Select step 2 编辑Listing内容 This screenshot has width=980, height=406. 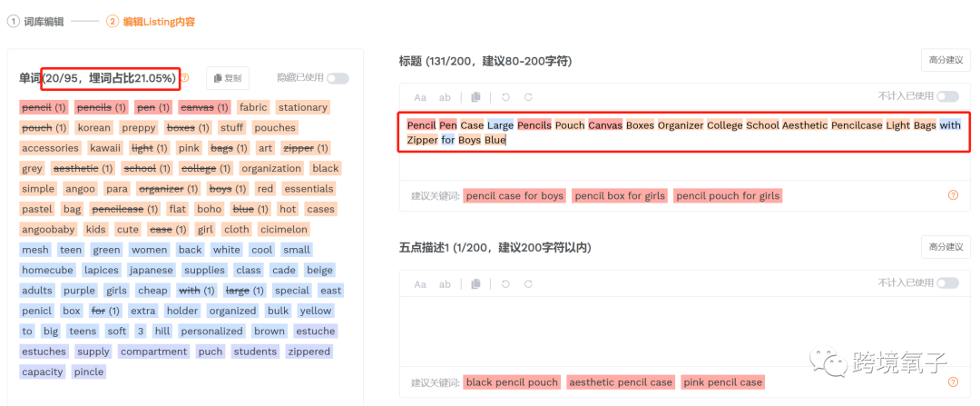click(150, 21)
